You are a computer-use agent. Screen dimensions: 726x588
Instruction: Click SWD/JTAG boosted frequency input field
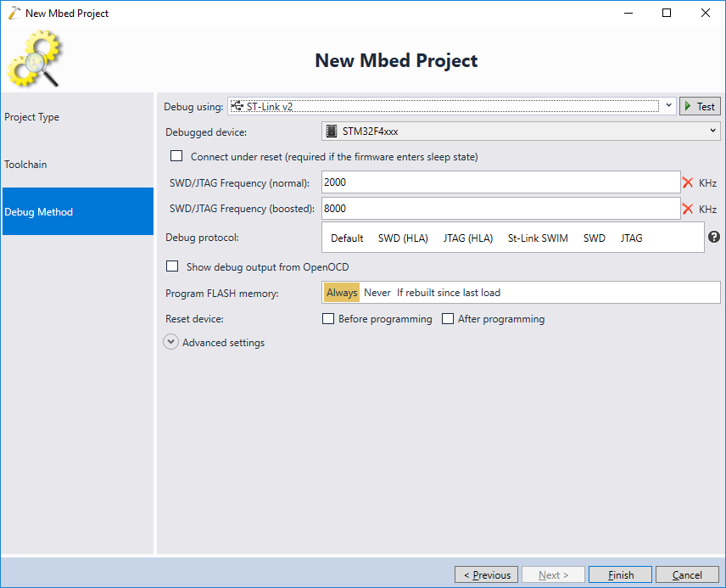501,209
